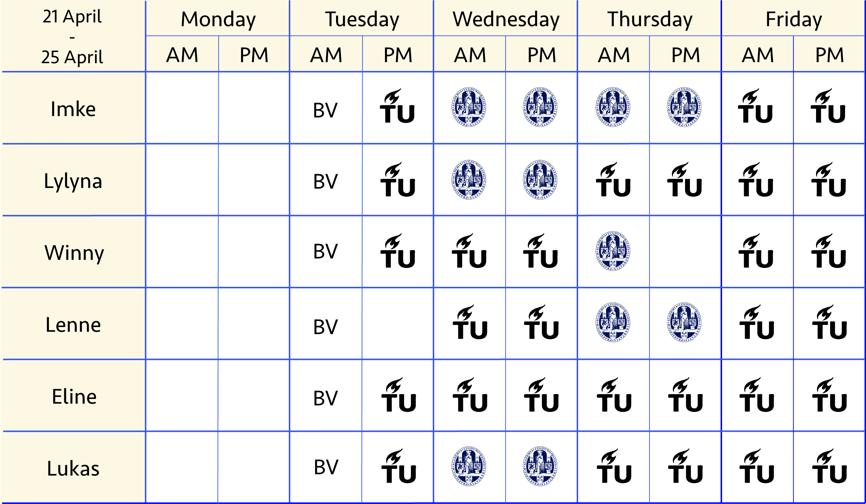Select the Lylyna row label
Image resolution: width=866 pixels, height=504 pixels.
pos(73,181)
